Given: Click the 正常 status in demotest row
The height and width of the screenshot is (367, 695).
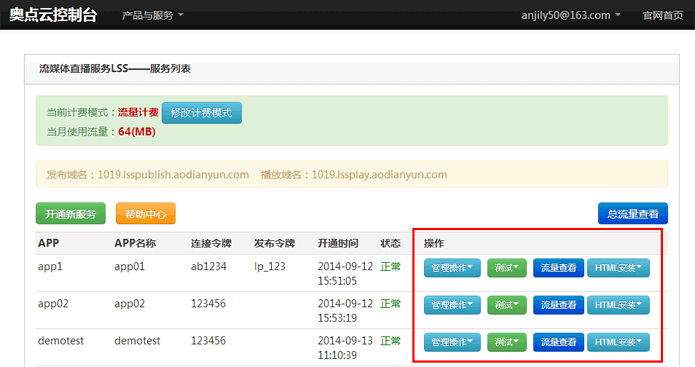Looking at the screenshot, I should click(390, 341).
